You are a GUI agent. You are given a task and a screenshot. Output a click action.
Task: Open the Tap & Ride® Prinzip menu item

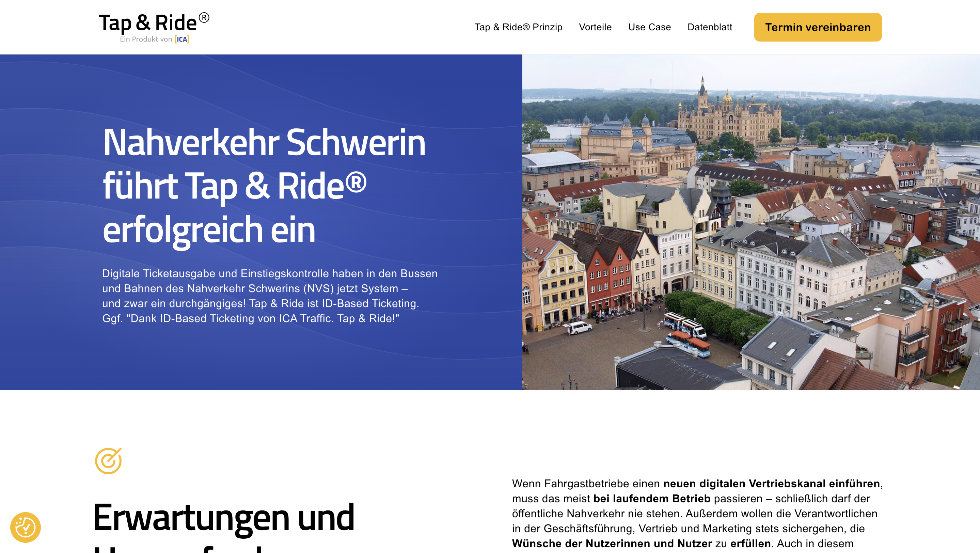[x=518, y=27]
